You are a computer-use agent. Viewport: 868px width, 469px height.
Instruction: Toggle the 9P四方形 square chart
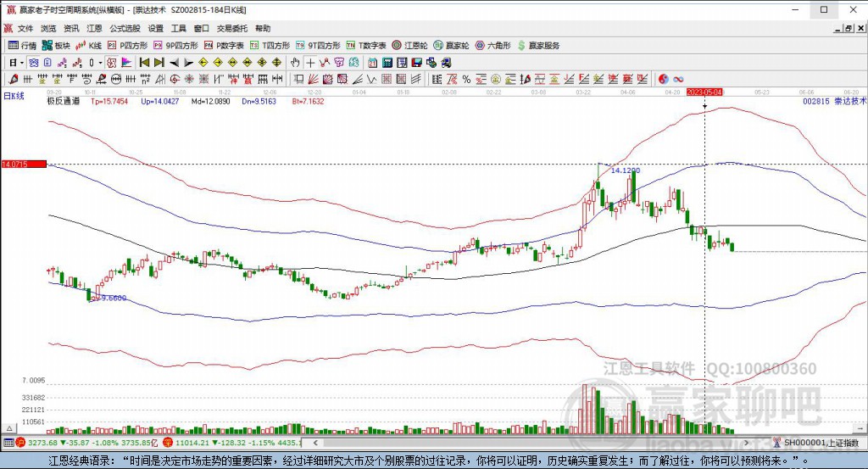pos(175,45)
